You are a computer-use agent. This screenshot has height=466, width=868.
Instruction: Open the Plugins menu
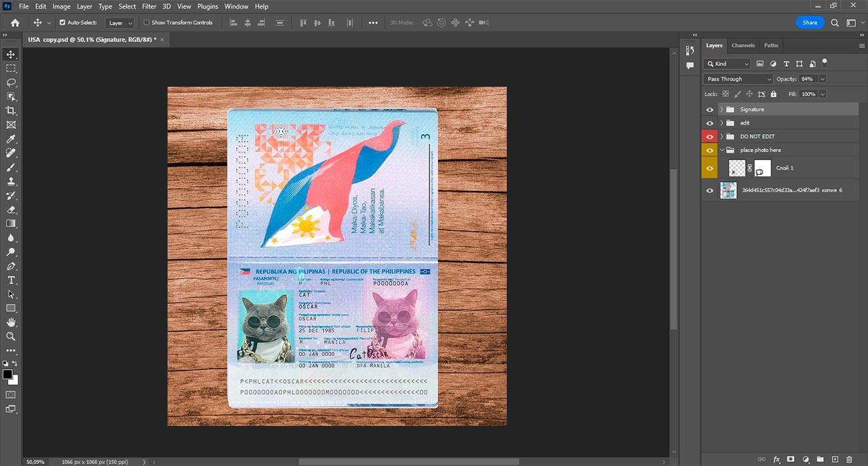(208, 6)
